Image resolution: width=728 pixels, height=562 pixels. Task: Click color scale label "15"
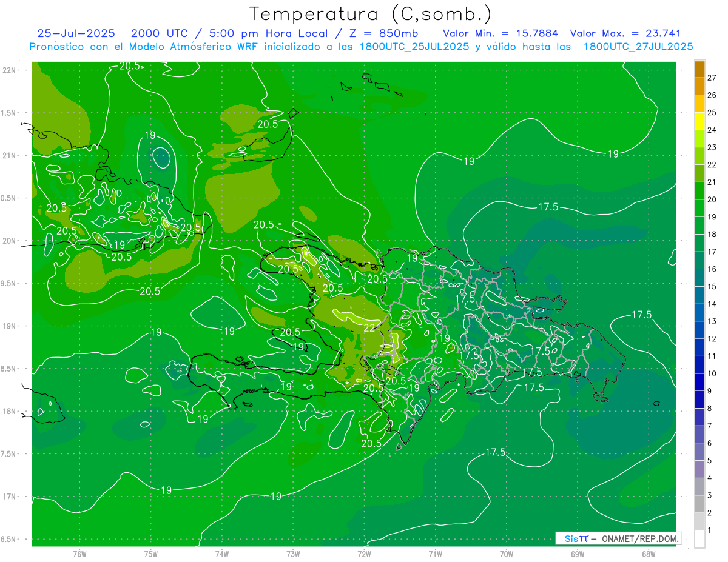tap(712, 286)
